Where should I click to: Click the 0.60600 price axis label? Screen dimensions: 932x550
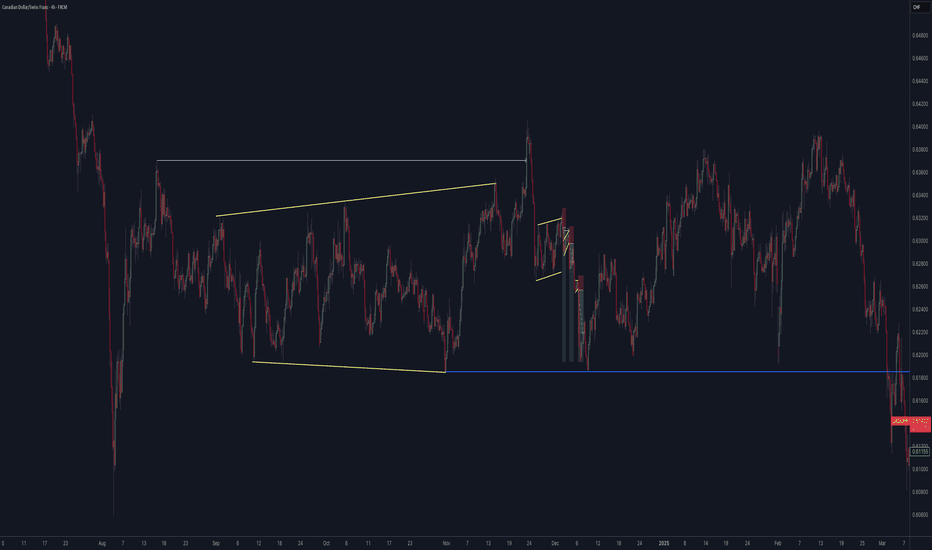920,515
